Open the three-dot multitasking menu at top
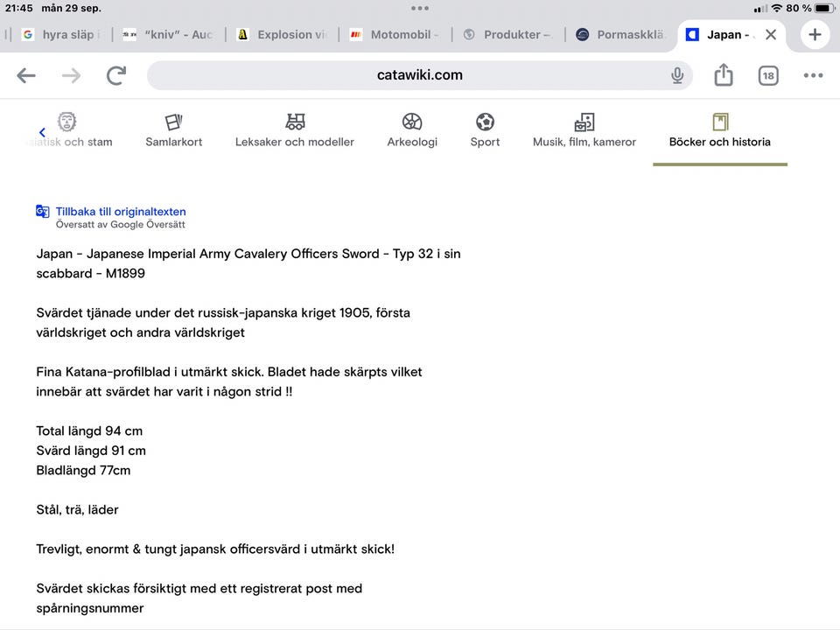The height and width of the screenshot is (630, 840). tap(420, 8)
